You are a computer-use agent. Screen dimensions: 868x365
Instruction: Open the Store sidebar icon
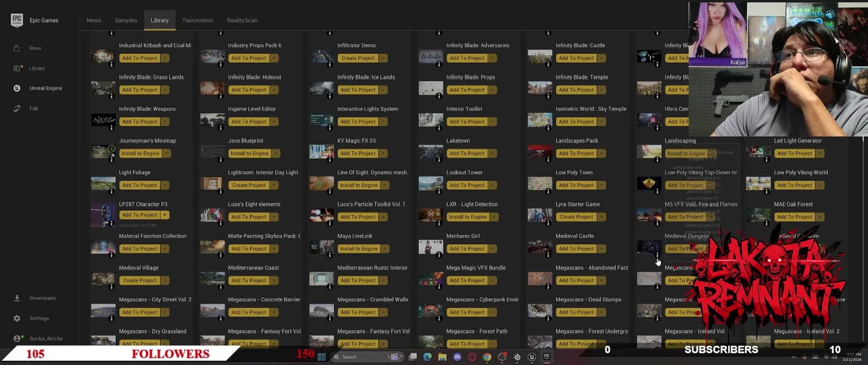pos(17,48)
